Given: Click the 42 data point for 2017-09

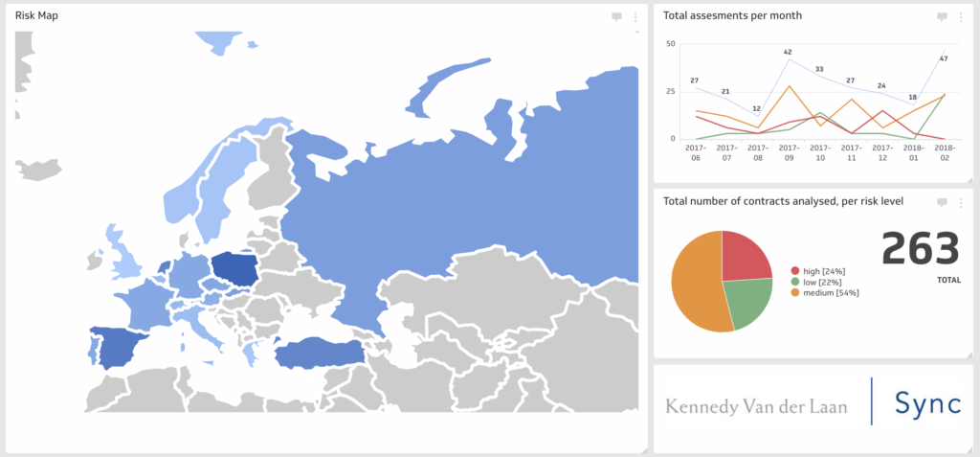Looking at the screenshot, I should coord(789,58).
